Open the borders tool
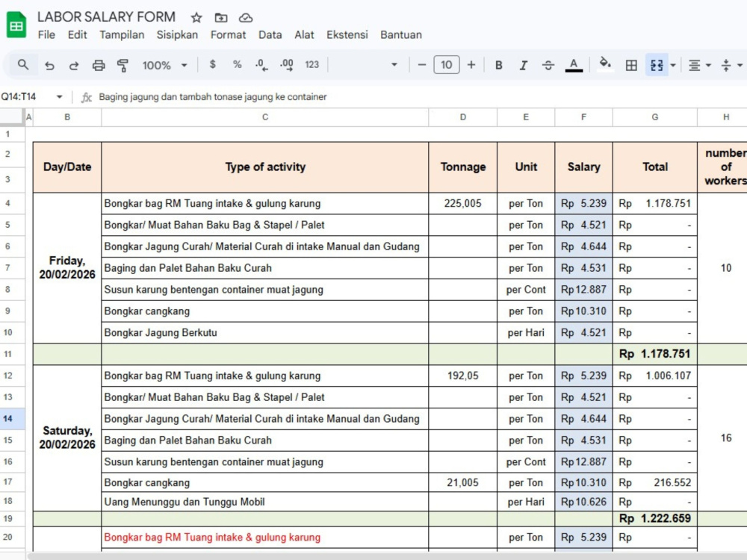747x560 pixels. point(631,65)
